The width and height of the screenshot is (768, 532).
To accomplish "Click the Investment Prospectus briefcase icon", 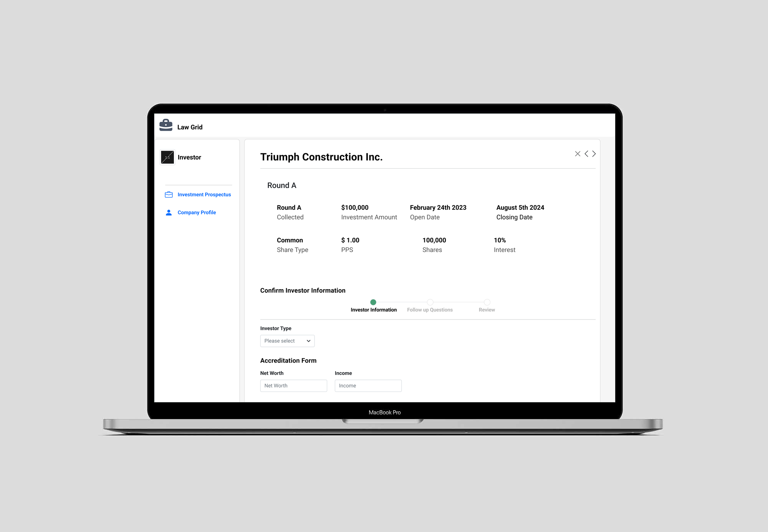I will [169, 195].
